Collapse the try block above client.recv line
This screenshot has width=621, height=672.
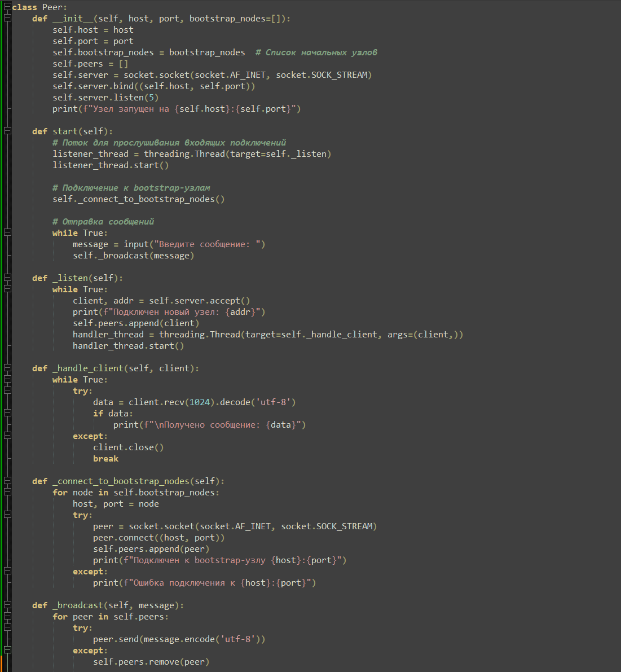click(7, 391)
